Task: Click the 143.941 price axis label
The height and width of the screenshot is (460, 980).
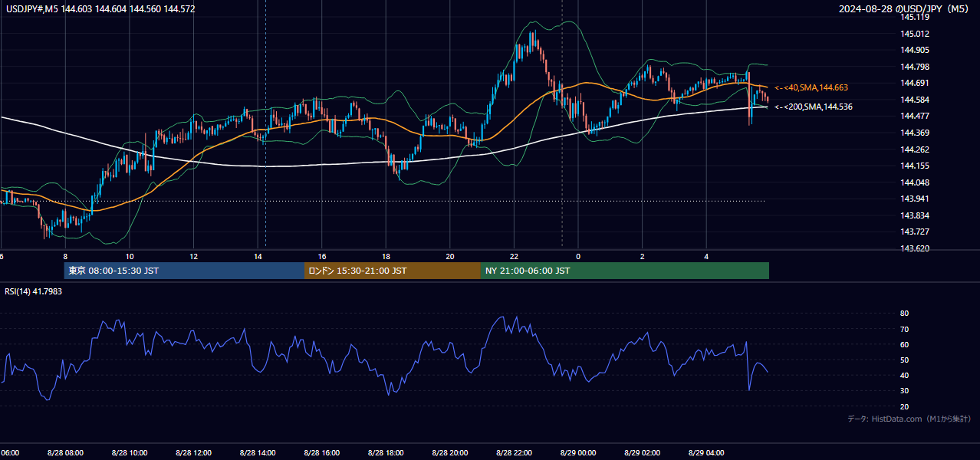Action: (x=916, y=199)
